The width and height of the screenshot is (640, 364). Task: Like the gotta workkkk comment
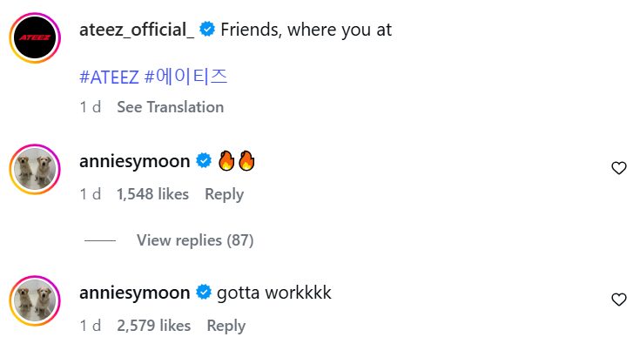619,300
